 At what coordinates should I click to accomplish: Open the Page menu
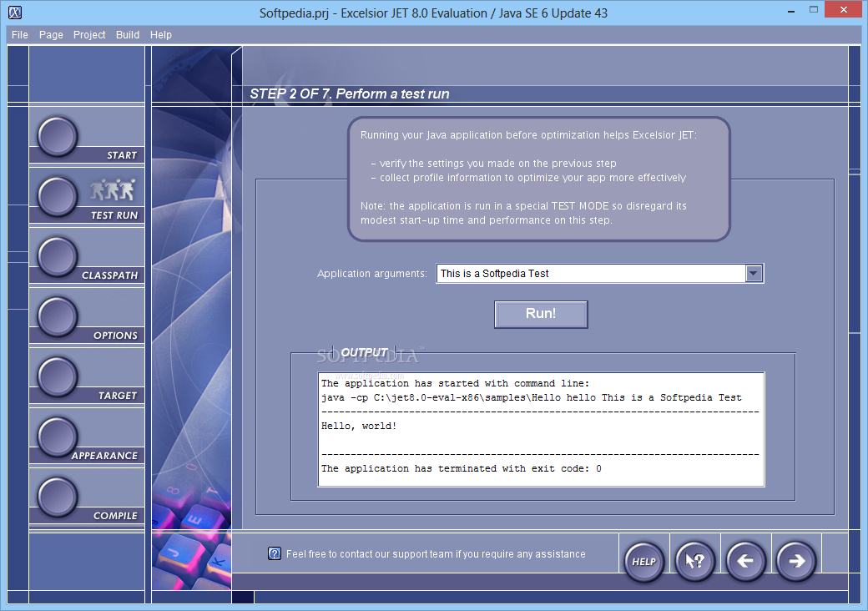[51, 35]
